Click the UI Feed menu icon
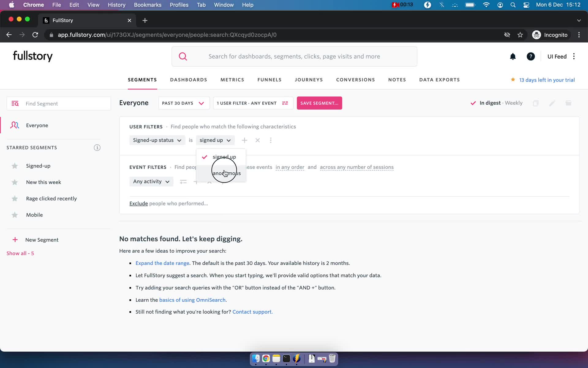588x368 pixels. point(574,56)
